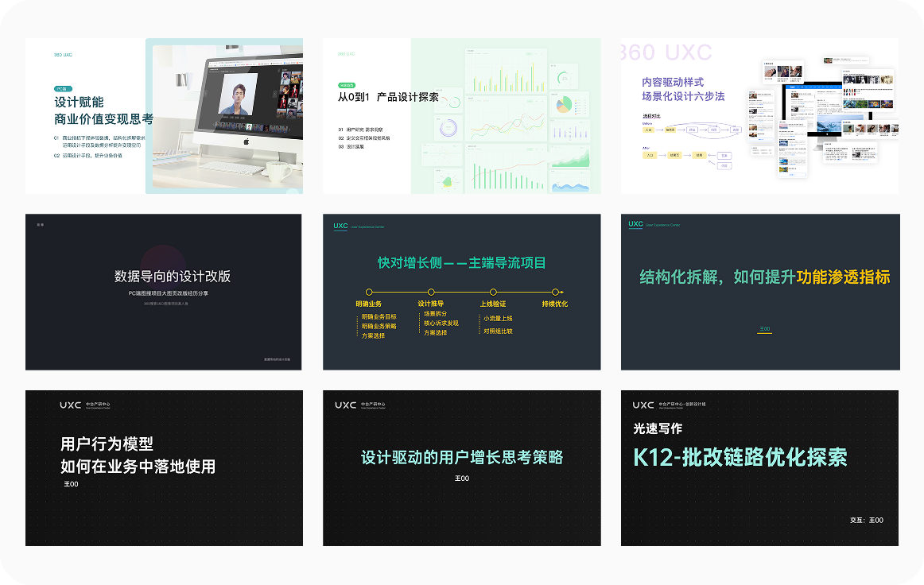
Task: Click the 场景化设计六步法 heading
Action: click(683, 96)
